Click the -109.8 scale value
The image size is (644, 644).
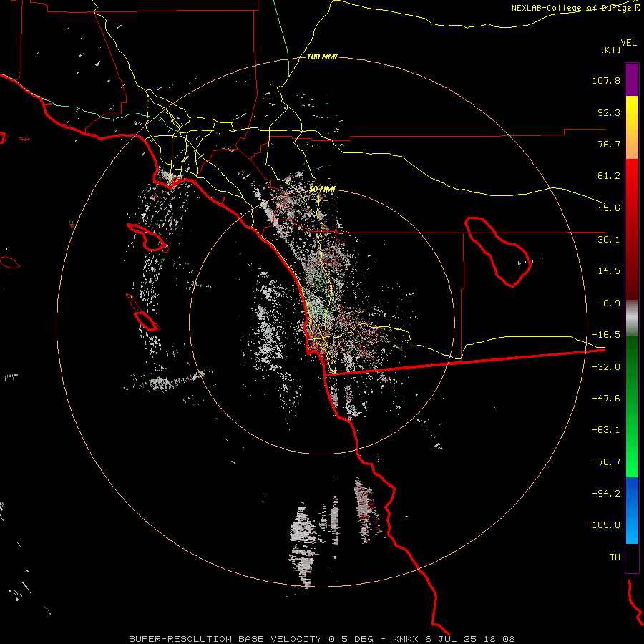click(x=604, y=525)
